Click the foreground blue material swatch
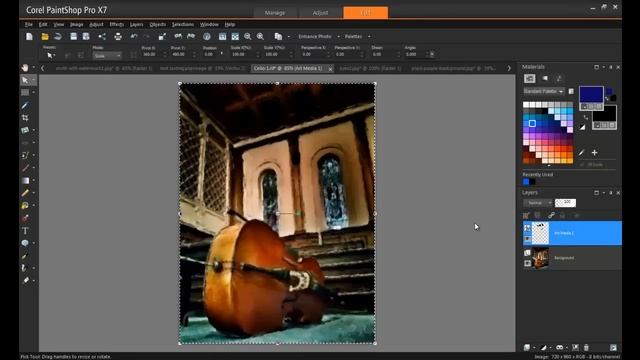The image size is (640, 360). 591,94
